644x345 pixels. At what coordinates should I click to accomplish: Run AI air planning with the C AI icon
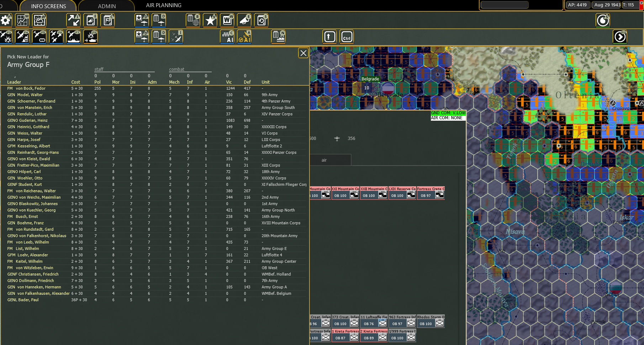point(227,37)
